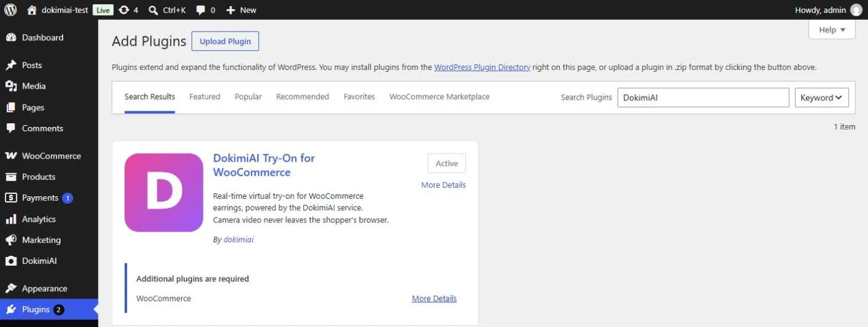Open More Details under Active button
868x327 pixels.
[x=443, y=185]
